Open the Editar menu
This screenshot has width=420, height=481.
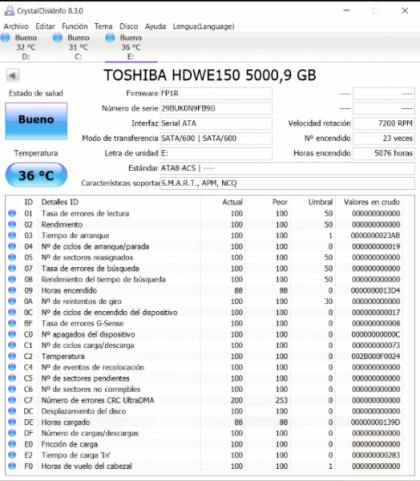(45, 26)
